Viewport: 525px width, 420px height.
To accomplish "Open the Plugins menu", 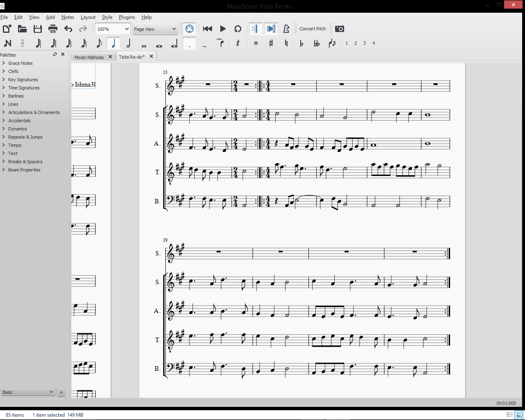I will [x=127, y=17].
